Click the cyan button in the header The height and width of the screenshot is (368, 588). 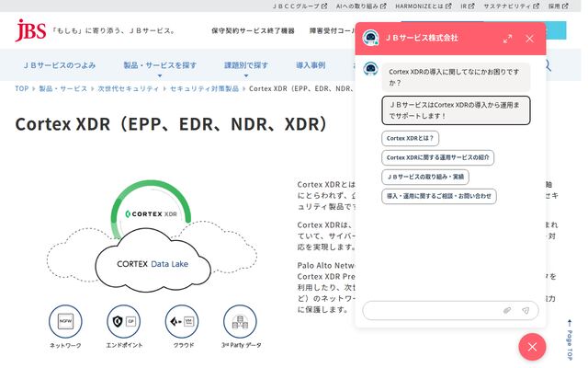[556, 30]
